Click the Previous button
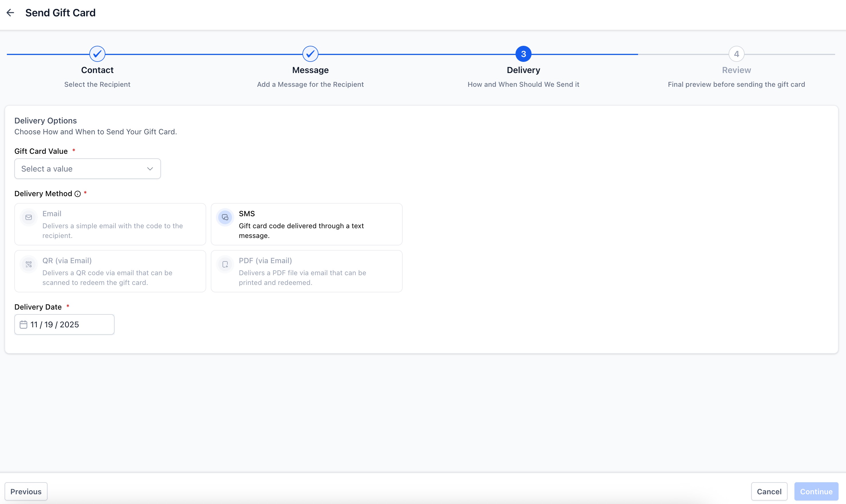Image resolution: width=846 pixels, height=504 pixels. click(26, 491)
